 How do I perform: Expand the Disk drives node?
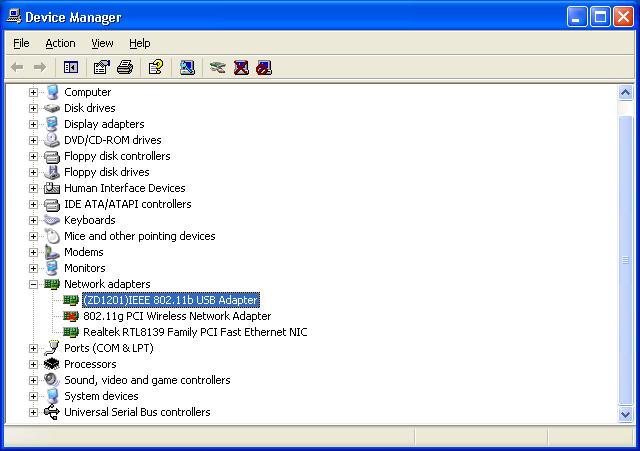(33, 108)
